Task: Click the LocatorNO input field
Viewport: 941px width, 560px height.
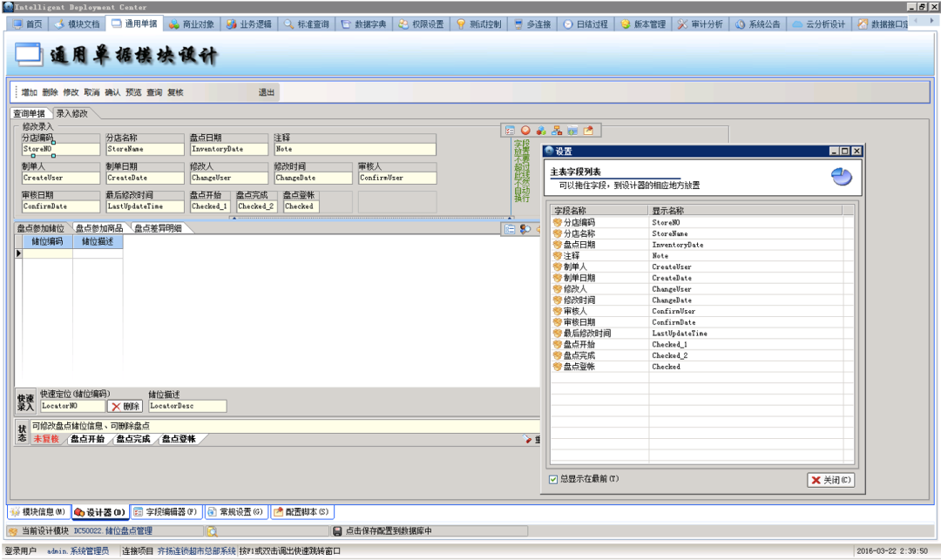Action: point(72,406)
